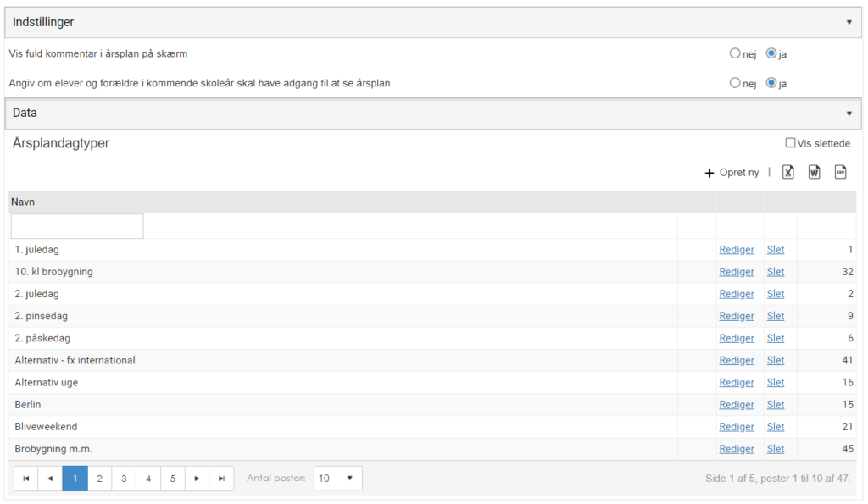The image size is (868, 504).
Task: Click Slet for Alternativ uge
Action: (775, 382)
